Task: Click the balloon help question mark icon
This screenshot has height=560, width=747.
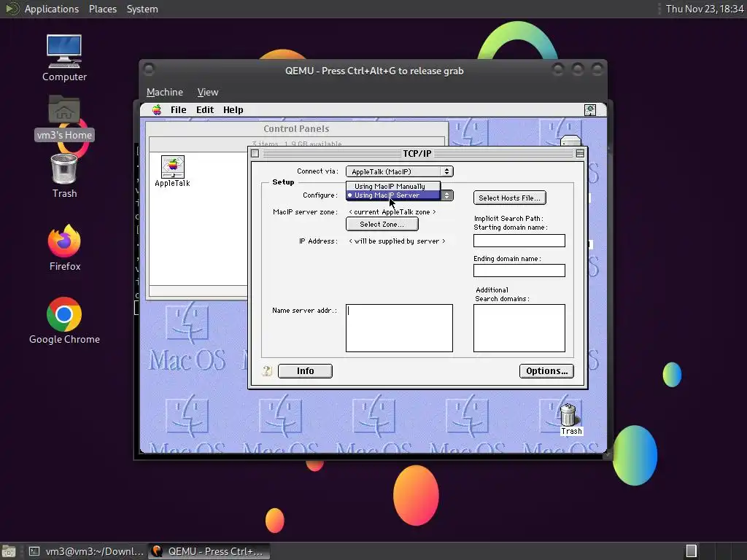Action: (267, 370)
